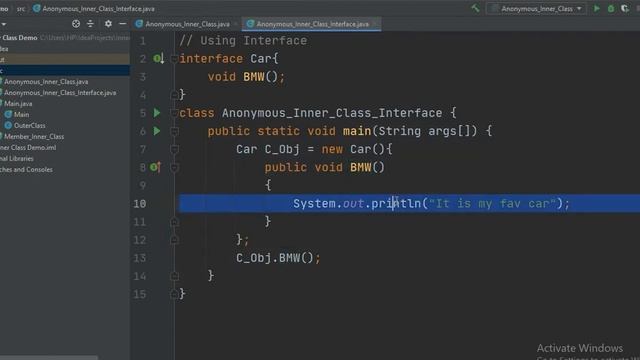
Task: Click the "C_Obj.BMW();" call on line 13
Action: click(278, 258)
